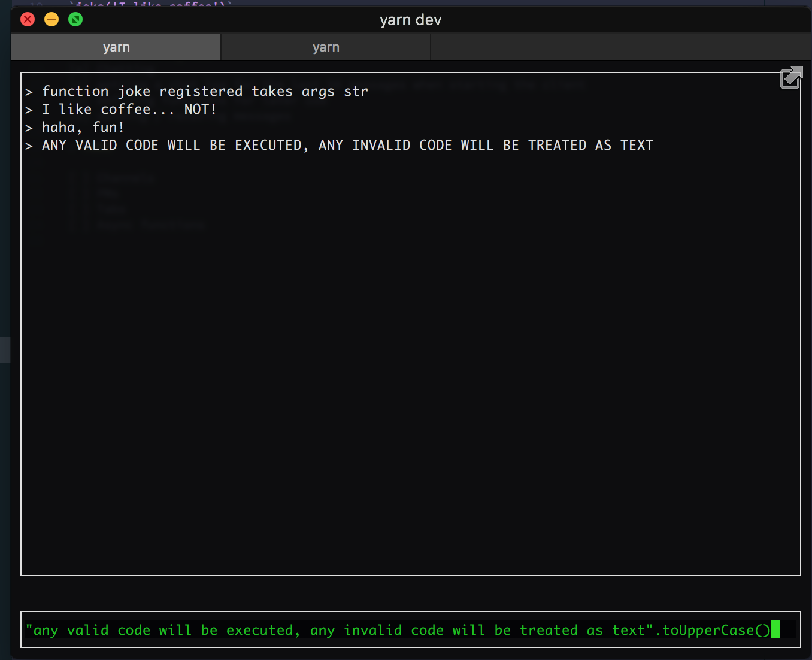Click the green stop button in titlebar
Screen dimensions: 812x660
[75, 19]
